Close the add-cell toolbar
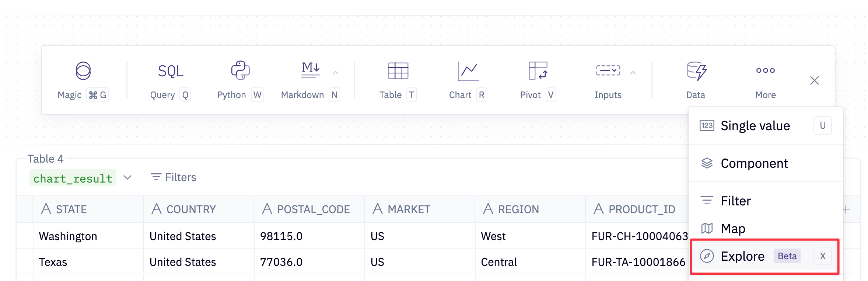 click(x=814, y=80)
